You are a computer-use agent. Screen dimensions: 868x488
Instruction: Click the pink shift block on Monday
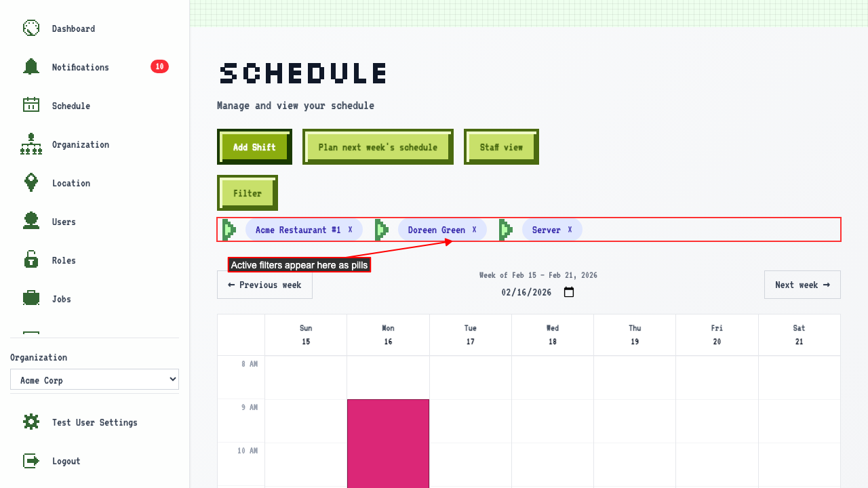(388, 443)
